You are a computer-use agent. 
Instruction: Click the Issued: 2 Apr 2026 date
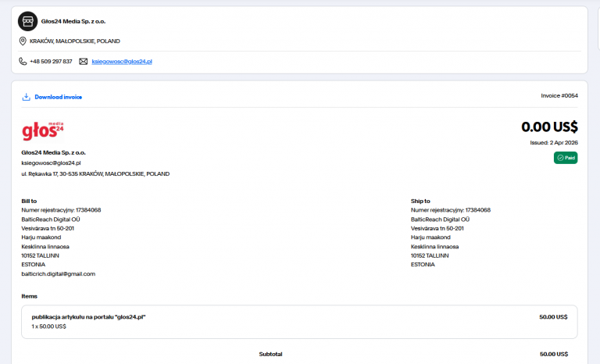coord(554,142)
